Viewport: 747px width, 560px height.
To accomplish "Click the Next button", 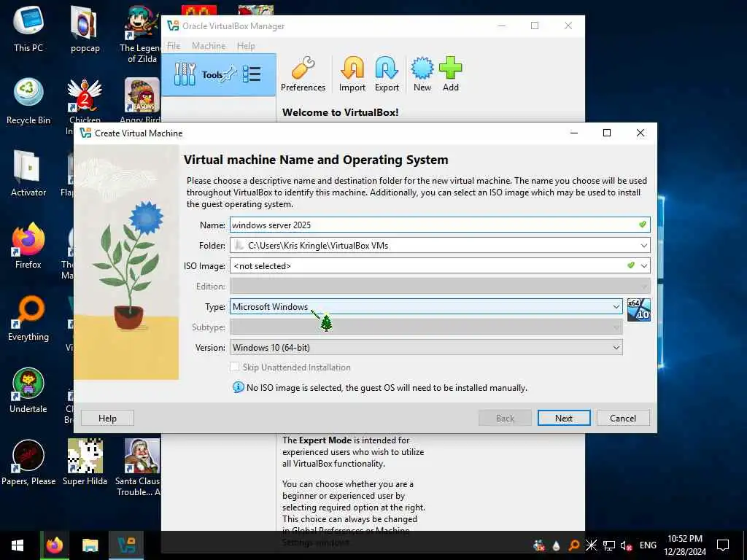I will [564, 418].
